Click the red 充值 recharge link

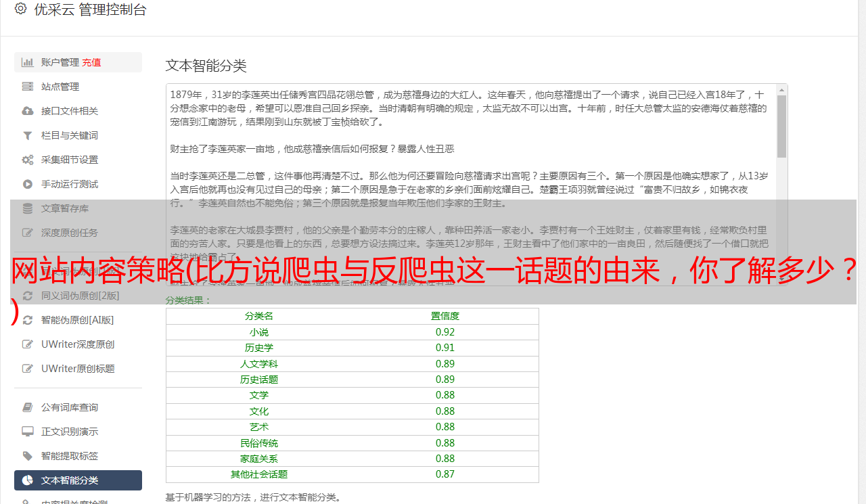[92, 62]
